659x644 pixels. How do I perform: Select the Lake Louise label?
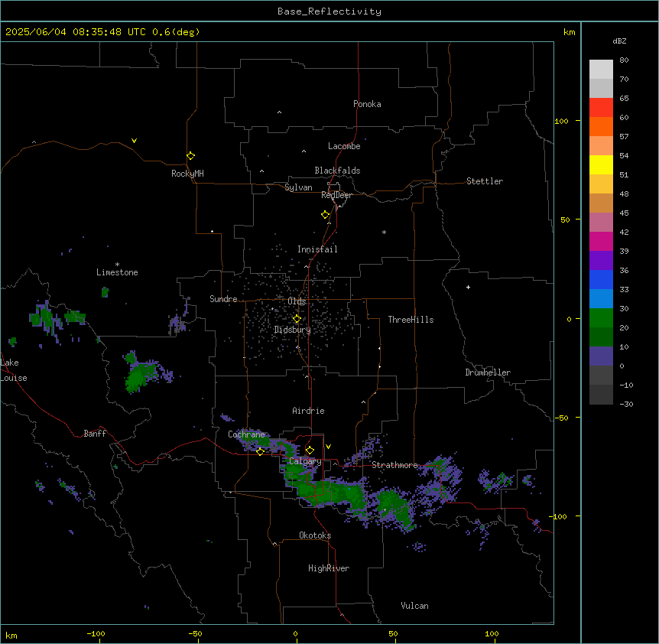(x=14, y=370)
